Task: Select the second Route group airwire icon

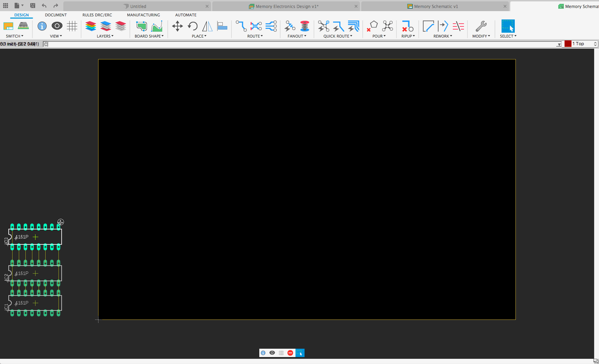Action: 256,26
